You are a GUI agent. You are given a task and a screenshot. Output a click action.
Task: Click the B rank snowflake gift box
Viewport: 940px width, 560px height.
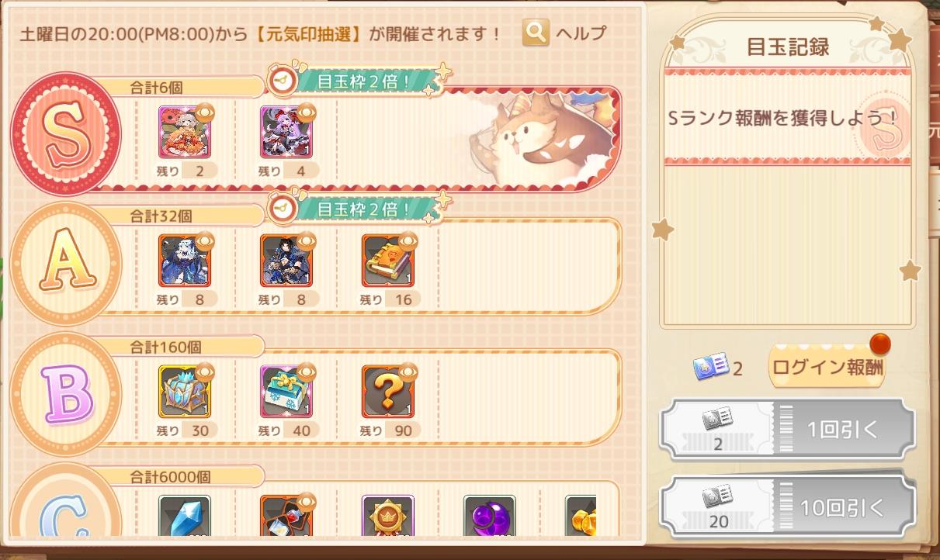point(286,391)
